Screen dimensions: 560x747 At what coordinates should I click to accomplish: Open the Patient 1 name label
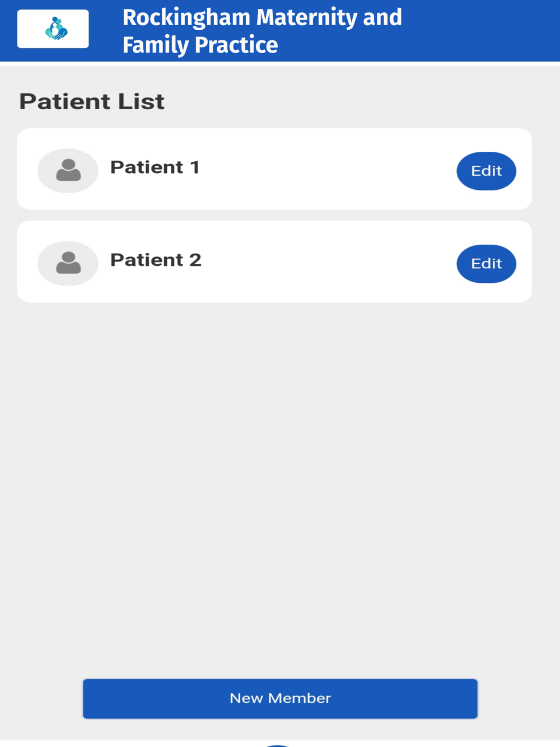click(155, 167)
